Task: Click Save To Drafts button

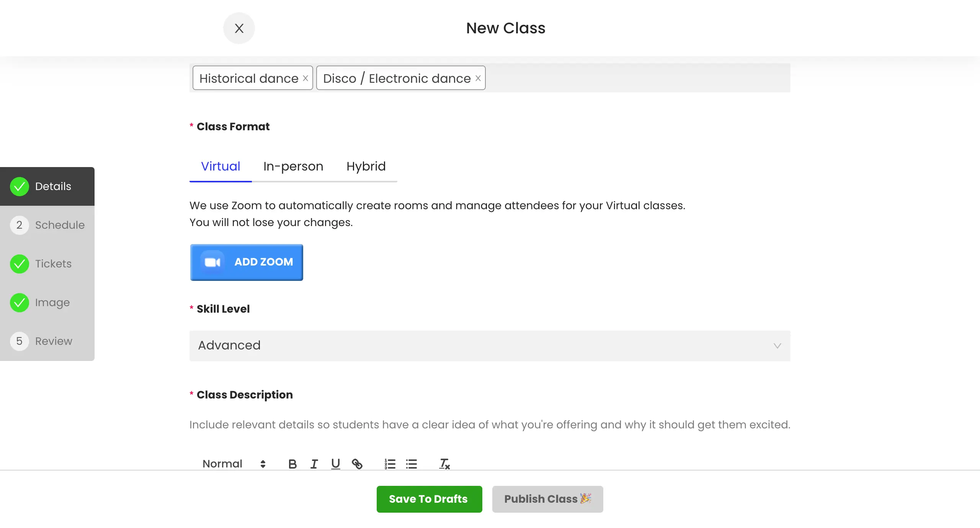Action: click(429, 499)
